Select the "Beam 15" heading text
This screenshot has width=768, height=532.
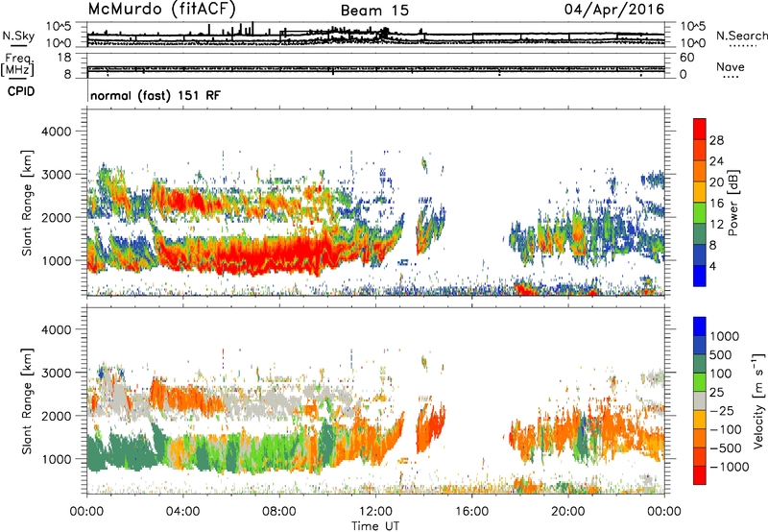374,11
